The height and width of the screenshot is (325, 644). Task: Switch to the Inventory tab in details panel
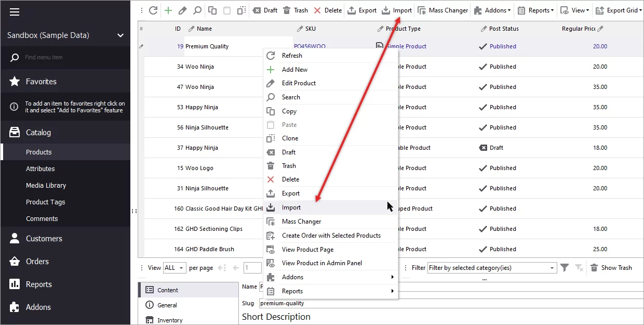coord(169,320)
